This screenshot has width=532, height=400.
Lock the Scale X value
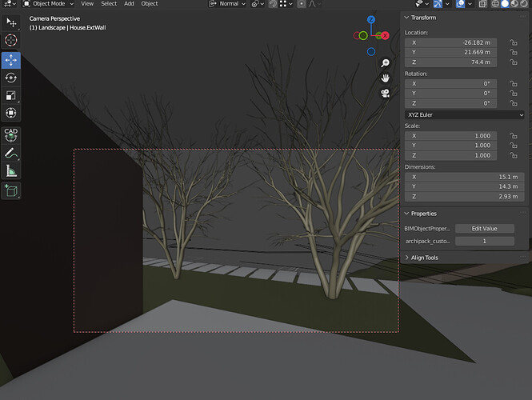pyautogui.click(x=514, y=136)
